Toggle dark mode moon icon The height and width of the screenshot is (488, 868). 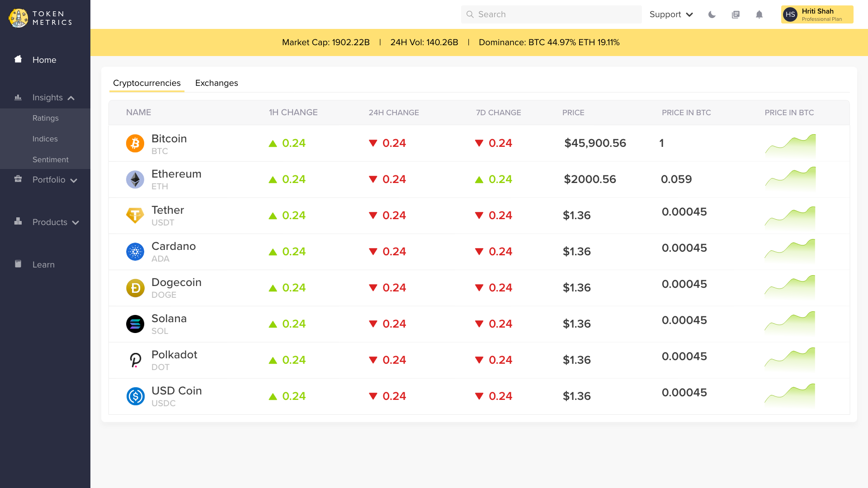712,14
